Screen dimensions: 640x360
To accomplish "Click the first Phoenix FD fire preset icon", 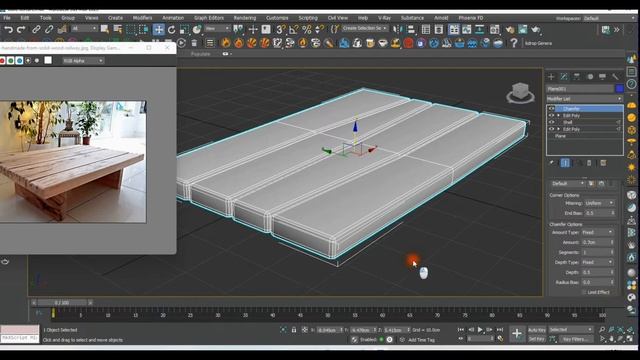I will 225,43.
